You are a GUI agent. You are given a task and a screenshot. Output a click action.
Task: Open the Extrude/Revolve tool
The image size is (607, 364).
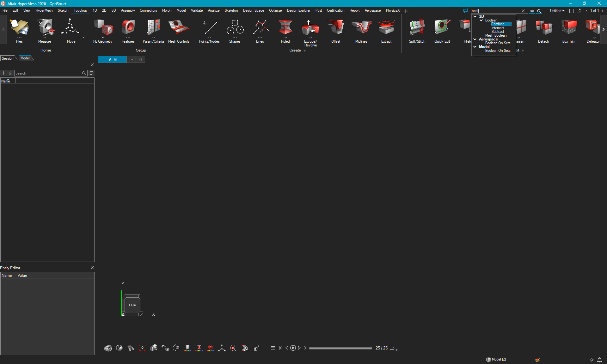pyautogui.click(x=310, y=33)
